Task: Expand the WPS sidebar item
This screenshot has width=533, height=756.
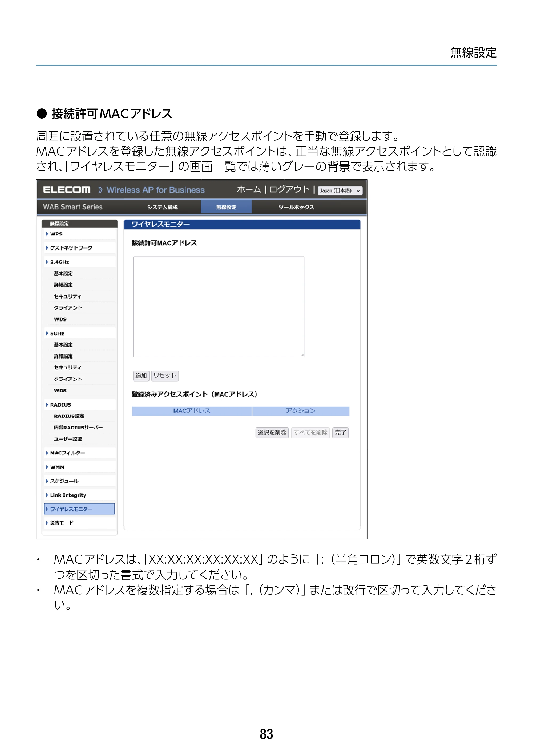Action: (x=79, y=234)
